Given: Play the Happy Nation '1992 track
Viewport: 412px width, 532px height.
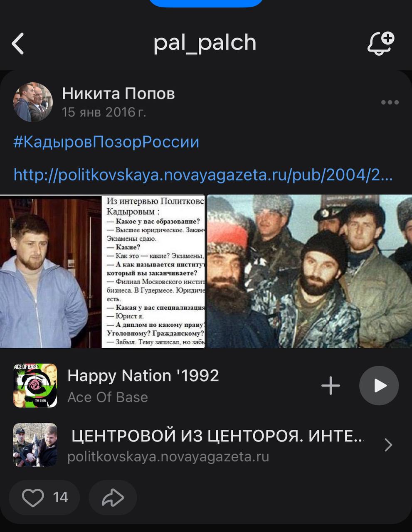Looking at the screenshot, I should tap(379, 386).
